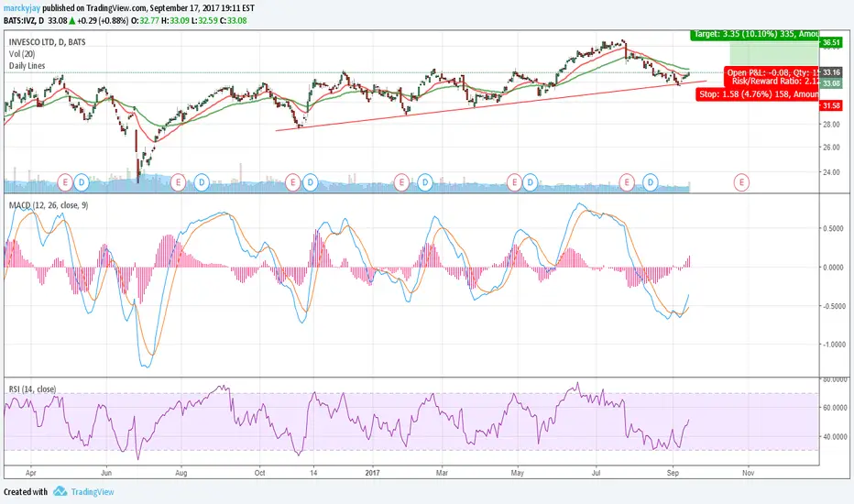Click the 33.16 price tag on the axis

coord(831,72)
